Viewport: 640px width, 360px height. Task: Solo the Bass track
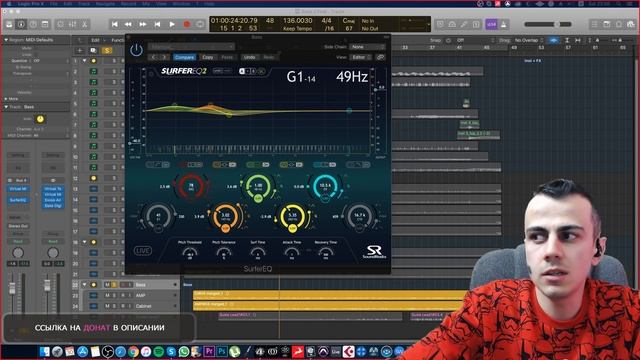point(114,284)
